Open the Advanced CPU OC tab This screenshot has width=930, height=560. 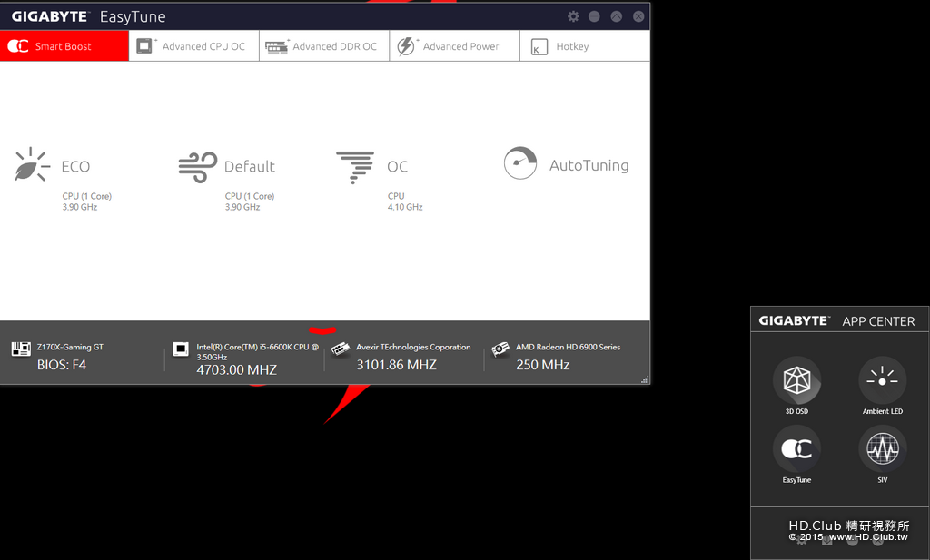[x=194, y=46]
